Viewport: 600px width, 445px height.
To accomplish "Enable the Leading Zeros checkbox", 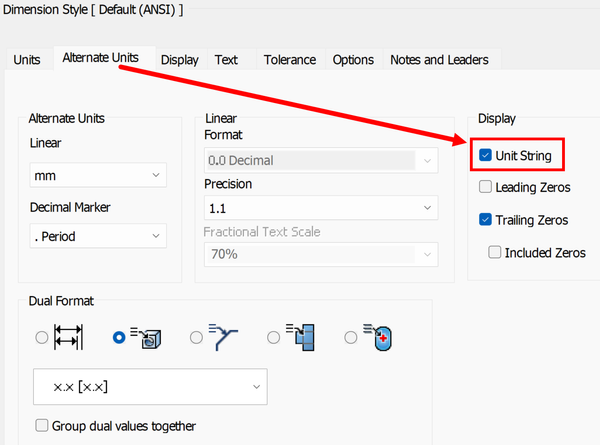I will click(485, 187).
